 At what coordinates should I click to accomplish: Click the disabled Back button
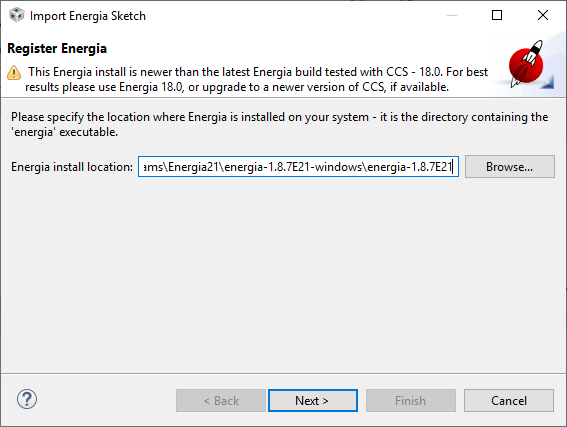(221, 400)
